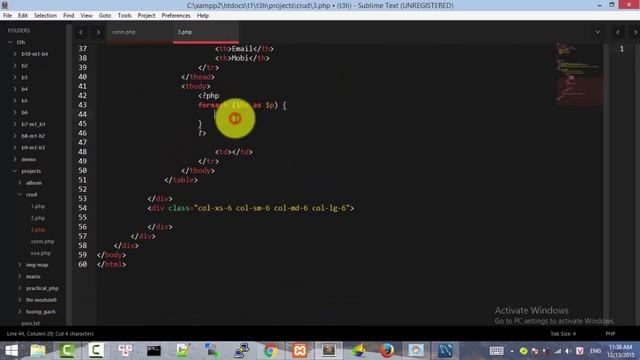Select the b5 folder label
Viewport: 640px width, 360px height.
(x=24, y=100)
